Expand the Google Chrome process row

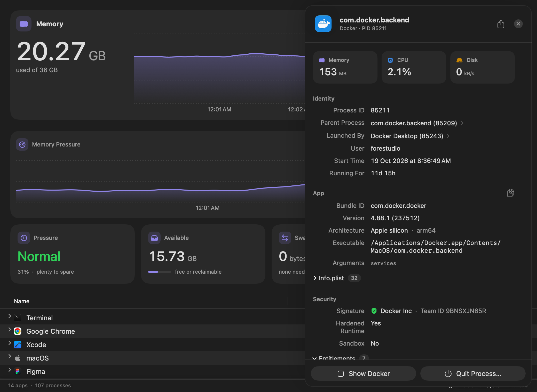[10, 330]
